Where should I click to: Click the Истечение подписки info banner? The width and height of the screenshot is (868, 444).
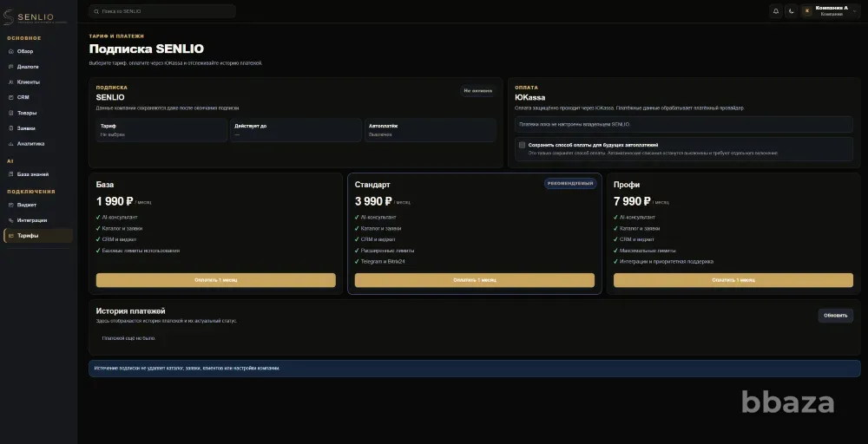(475, 369)
